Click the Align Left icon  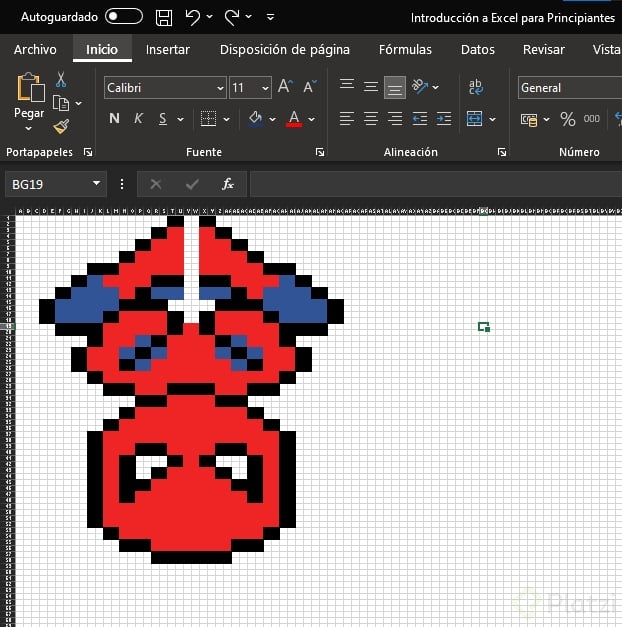[x=346, y=119]
